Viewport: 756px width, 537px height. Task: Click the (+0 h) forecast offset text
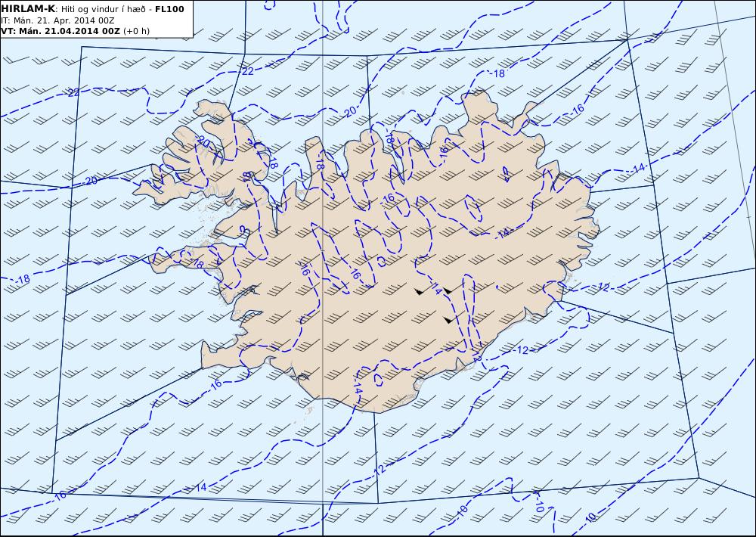point(136,31)
